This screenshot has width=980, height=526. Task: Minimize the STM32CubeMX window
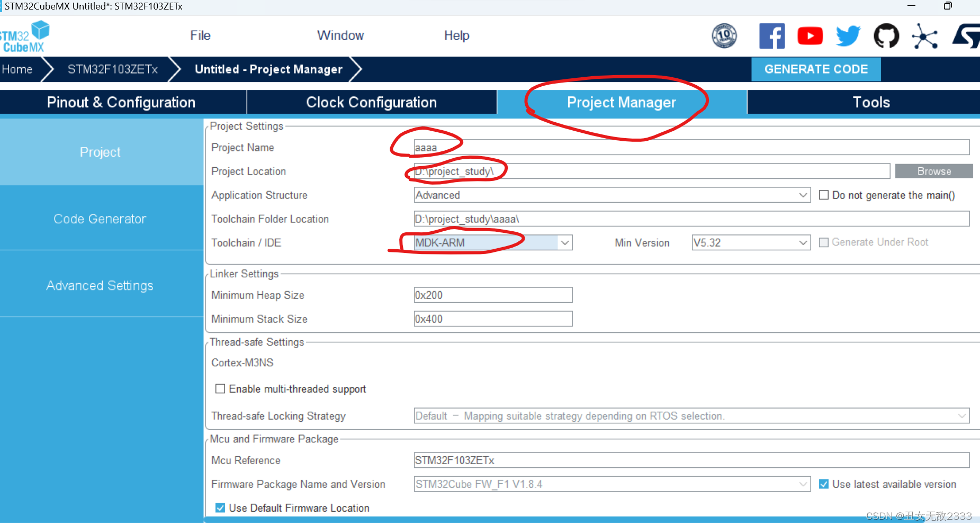click(x=911, y=6)
